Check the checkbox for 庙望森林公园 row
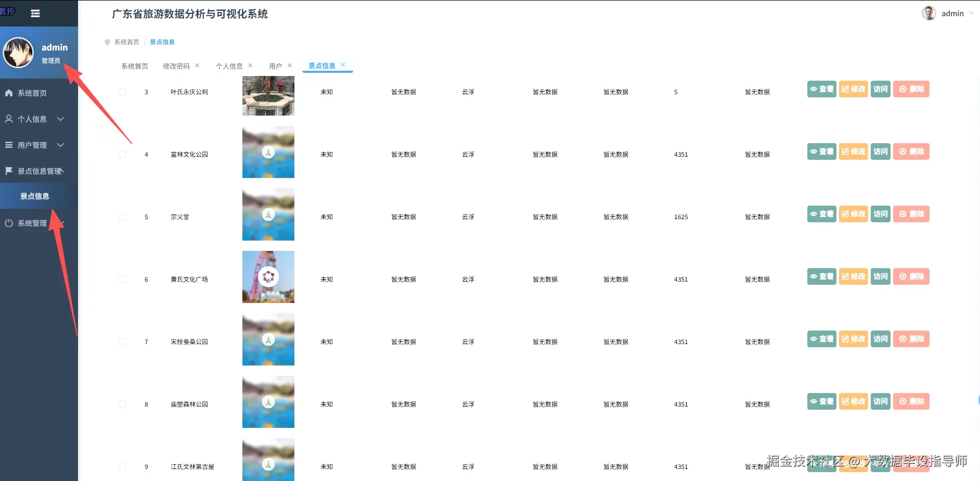 (x=122, y=404)
